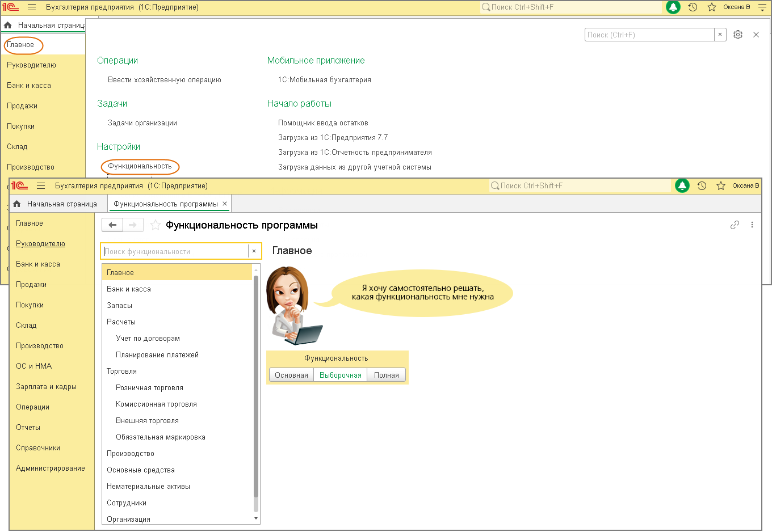Open Задачи организации link

[142, 123]
